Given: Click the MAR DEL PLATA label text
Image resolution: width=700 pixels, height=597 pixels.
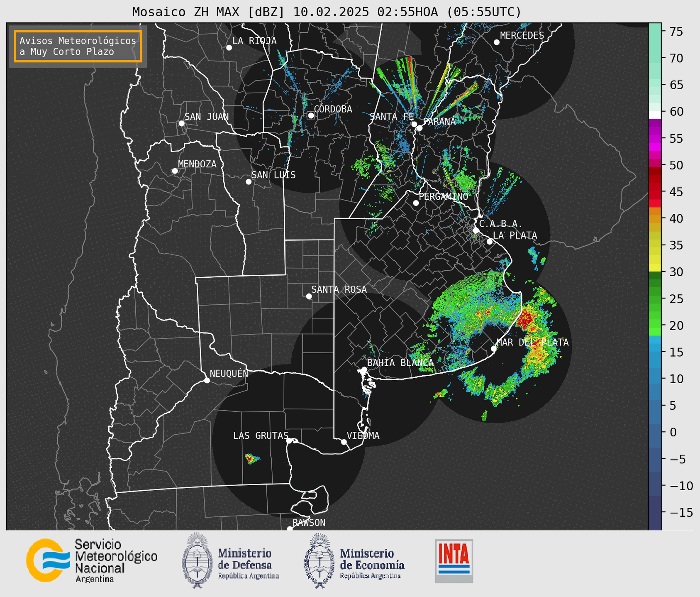Looking at the screenshot, I should click(x=532, y=343).
